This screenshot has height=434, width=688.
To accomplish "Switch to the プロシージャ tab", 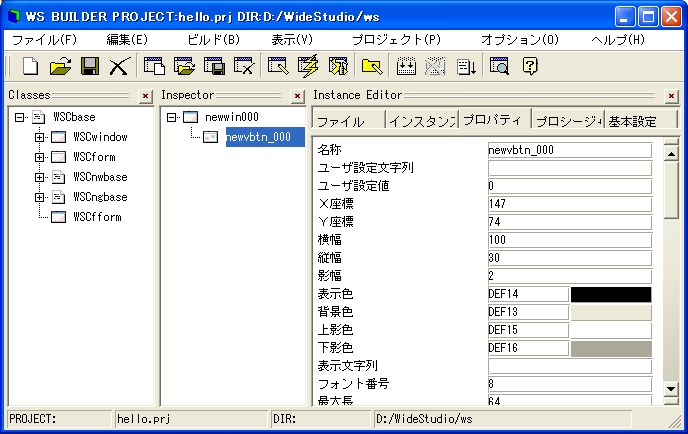I will click(568, 120).
